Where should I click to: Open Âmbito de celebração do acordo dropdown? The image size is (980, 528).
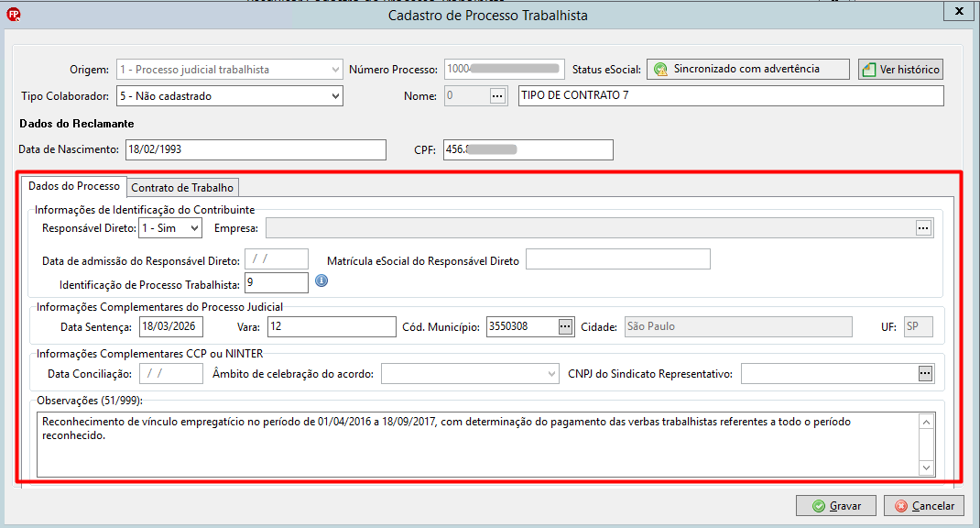551,374
